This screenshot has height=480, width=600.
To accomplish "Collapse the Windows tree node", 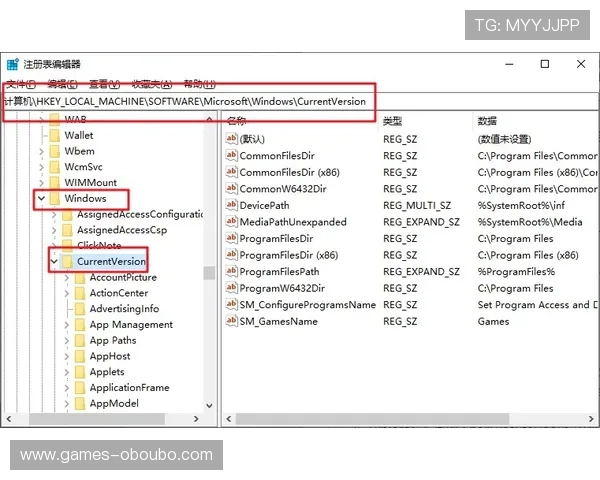I will point(41,199).
